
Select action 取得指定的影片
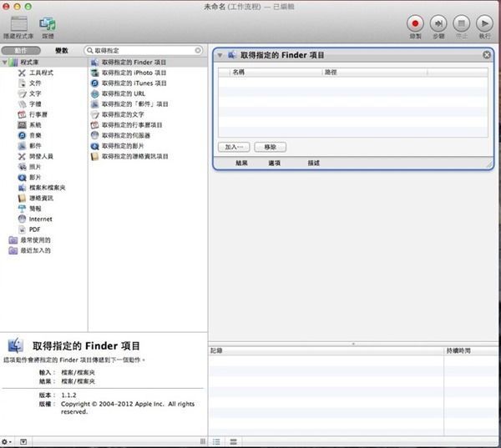(123, 146)
